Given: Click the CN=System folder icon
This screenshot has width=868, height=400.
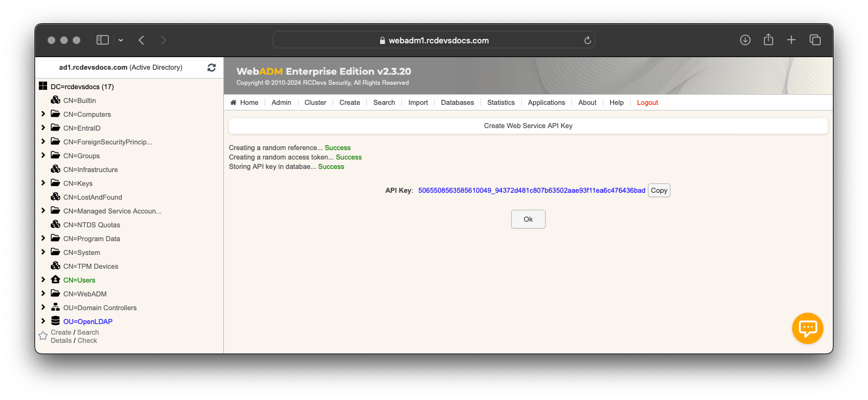Looking at the screenshot, I should coord(56,252).
